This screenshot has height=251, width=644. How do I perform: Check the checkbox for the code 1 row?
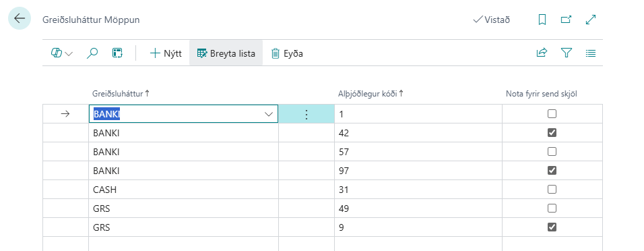coord(552,113)
